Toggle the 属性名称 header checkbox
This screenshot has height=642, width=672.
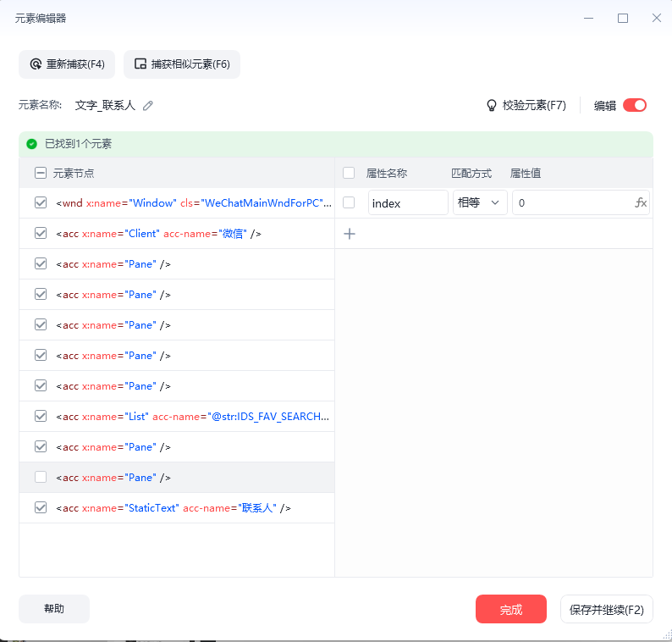coord(349,173)
